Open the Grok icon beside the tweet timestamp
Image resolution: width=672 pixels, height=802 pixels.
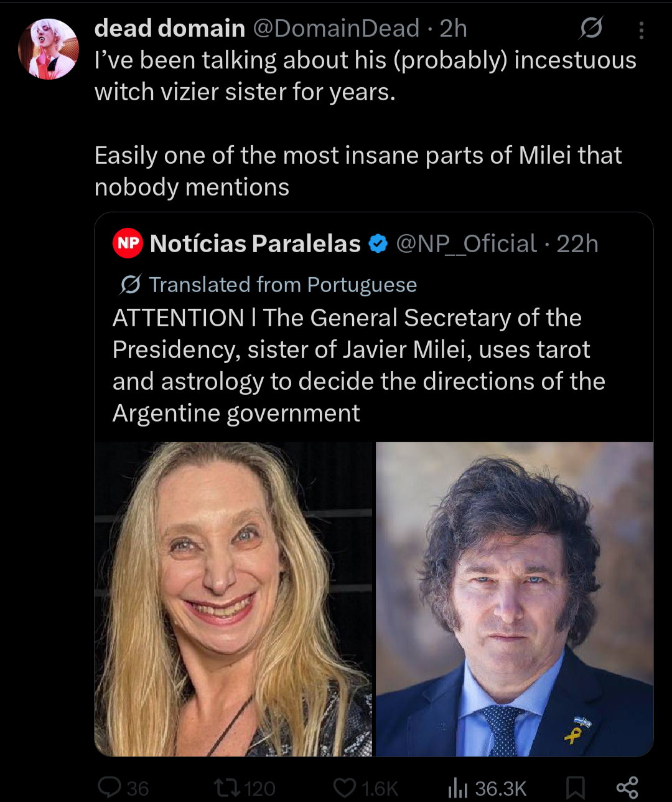point(590,29)
